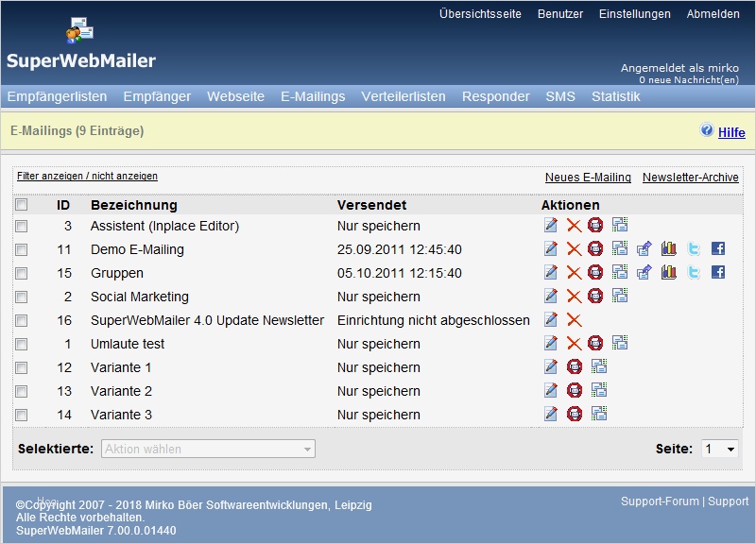
Task: Check the box for Demo E-Mailing
Action: [x=21, y=249]
